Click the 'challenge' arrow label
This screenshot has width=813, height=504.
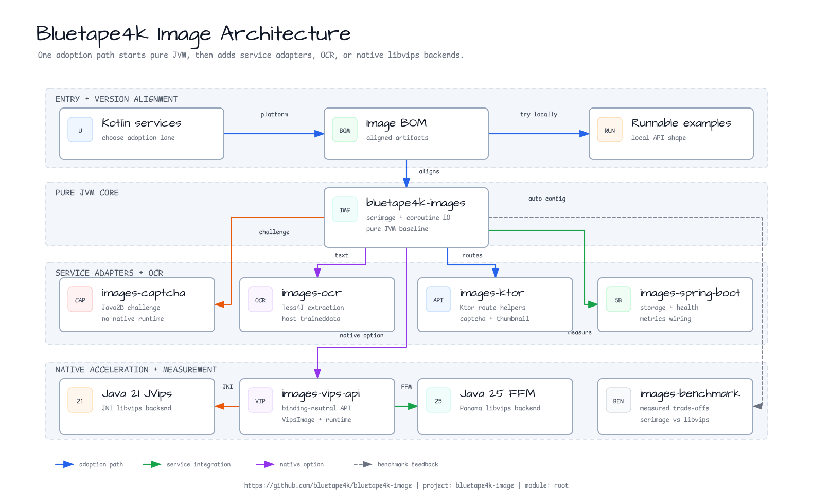point(274,232)
